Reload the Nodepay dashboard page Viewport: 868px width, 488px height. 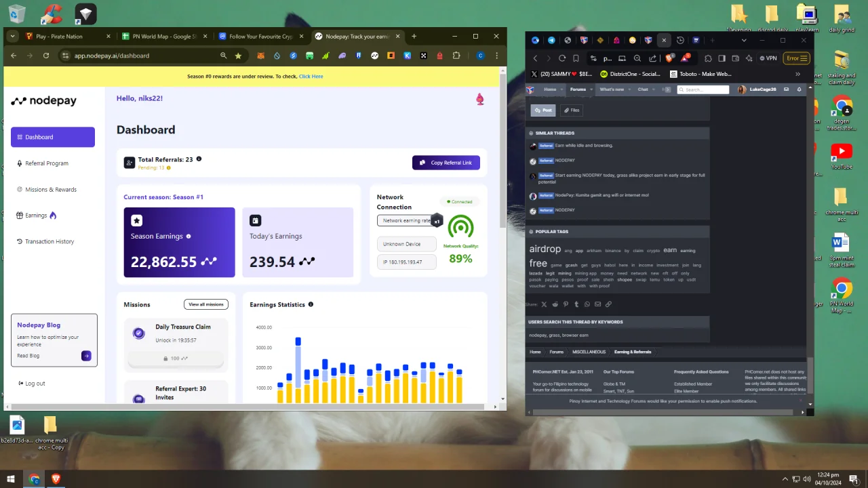[x=46, y=56]
